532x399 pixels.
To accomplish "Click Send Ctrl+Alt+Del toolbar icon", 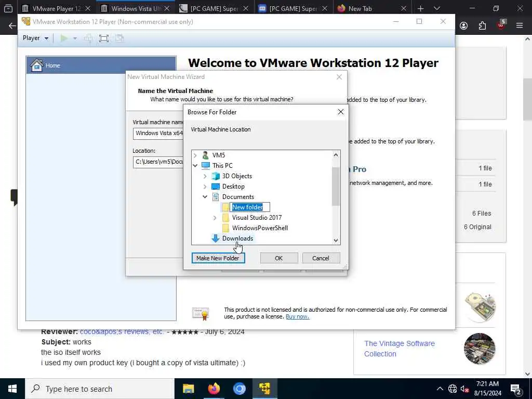I will [88, 38].
